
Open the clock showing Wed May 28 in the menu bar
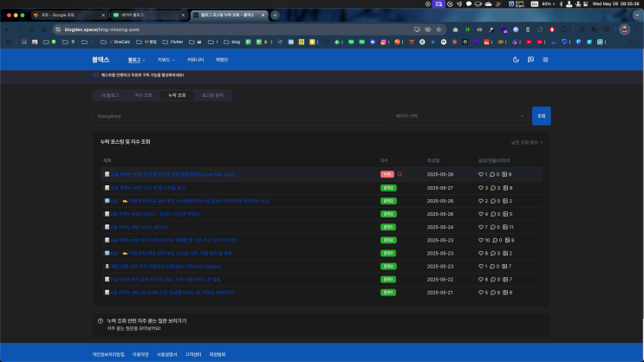click(615, 3)
